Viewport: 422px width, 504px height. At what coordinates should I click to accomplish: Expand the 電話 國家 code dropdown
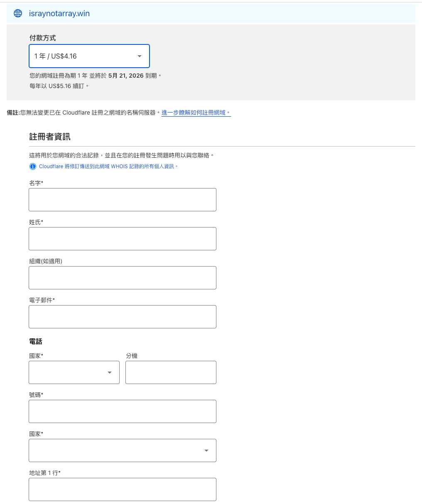pyautogui.click(x=74, y=372)
